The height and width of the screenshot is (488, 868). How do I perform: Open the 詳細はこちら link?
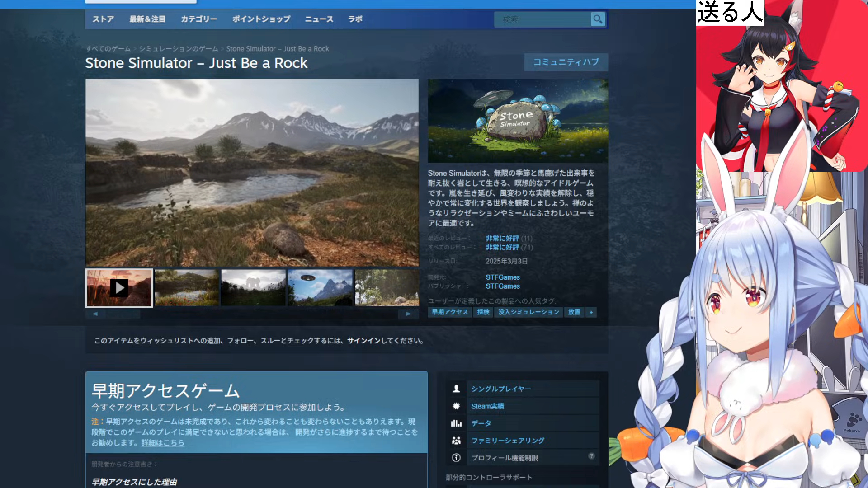pos(163,443)
